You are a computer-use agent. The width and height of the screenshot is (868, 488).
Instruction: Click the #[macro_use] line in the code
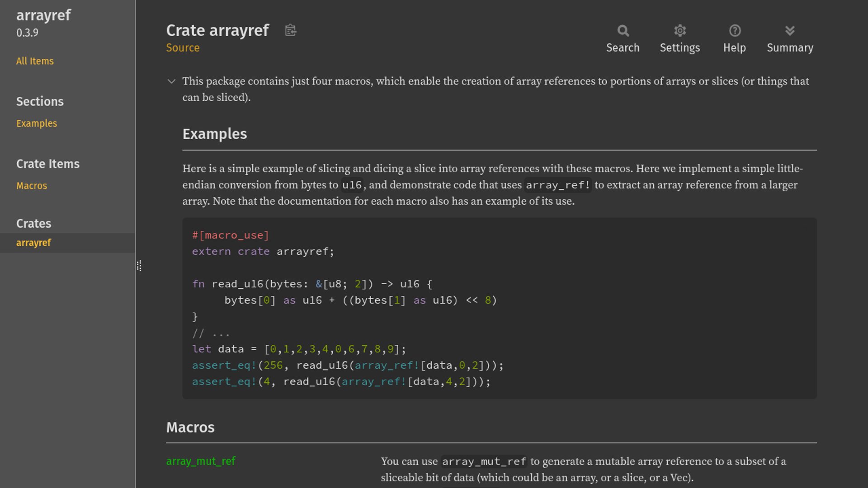[x=231, y=235]
